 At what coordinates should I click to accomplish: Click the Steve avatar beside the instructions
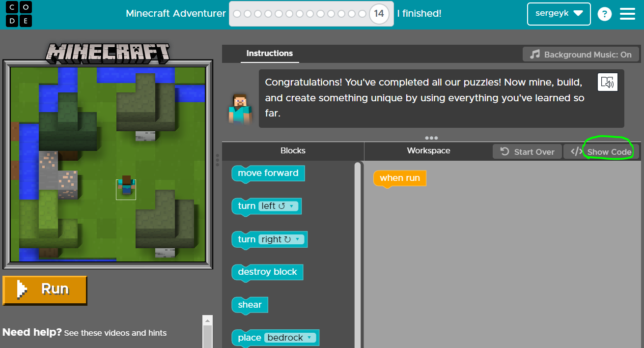[240, 109]
